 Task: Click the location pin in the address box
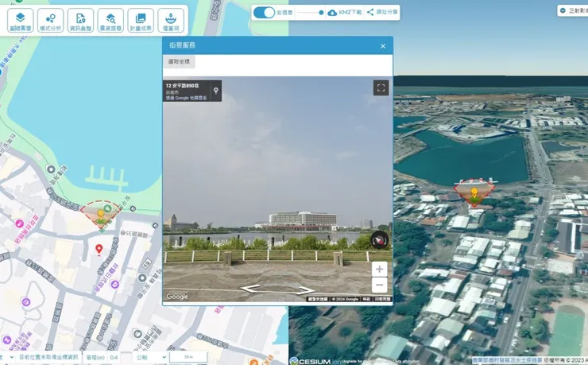pyautogui.click(x=216, y=91)
